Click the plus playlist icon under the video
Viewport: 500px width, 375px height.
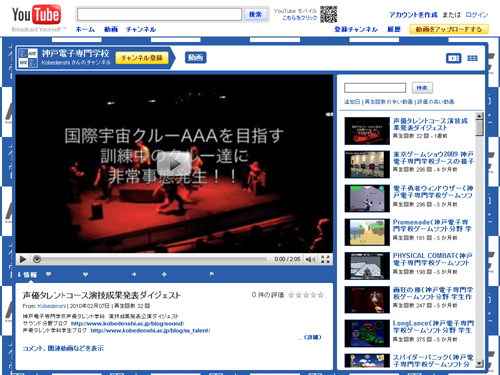click(164, 274)
